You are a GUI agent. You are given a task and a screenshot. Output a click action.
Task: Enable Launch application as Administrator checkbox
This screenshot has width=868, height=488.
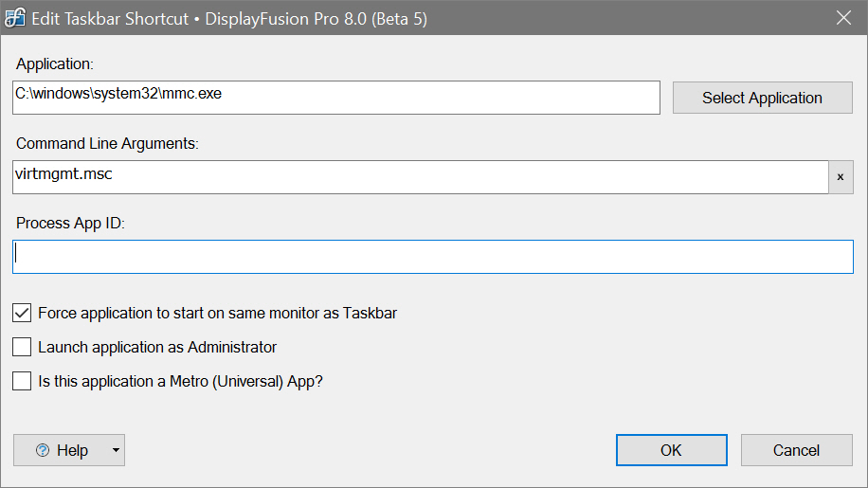[x=23, y=347]
